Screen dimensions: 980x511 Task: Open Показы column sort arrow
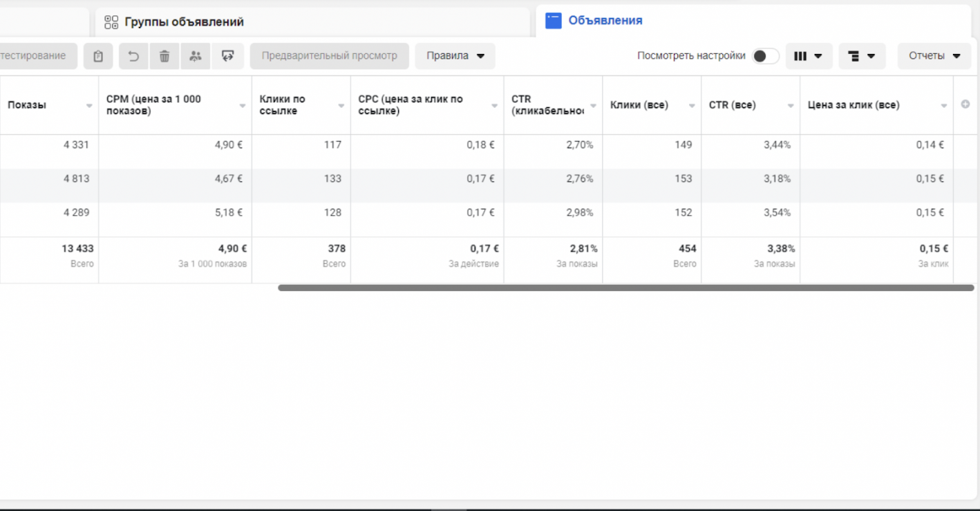[x=89, y=106]
